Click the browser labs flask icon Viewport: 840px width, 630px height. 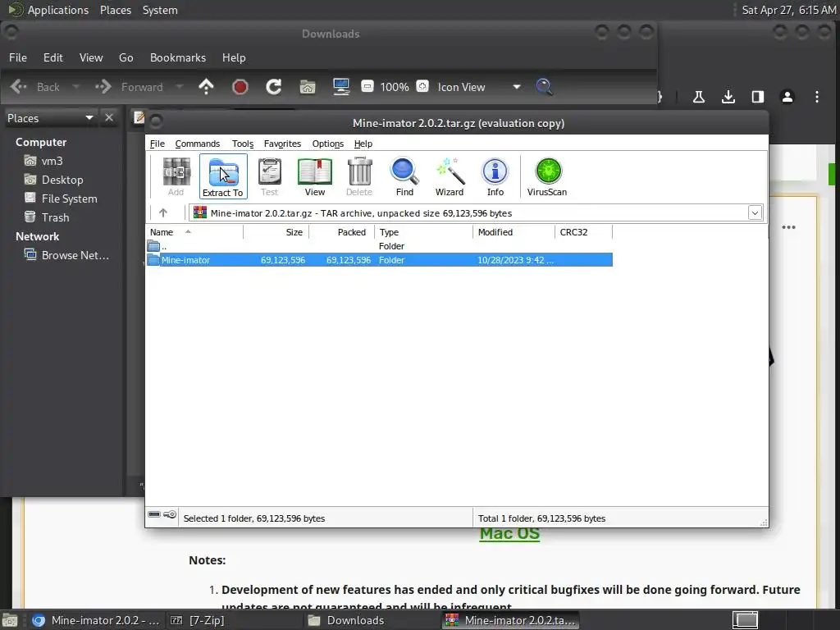pos(699,97)
